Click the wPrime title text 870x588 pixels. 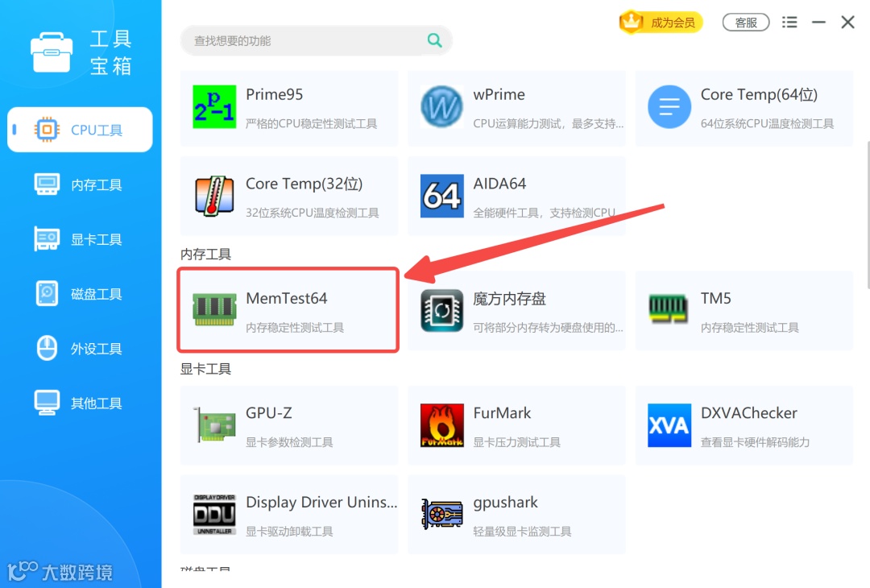(499, 95)
